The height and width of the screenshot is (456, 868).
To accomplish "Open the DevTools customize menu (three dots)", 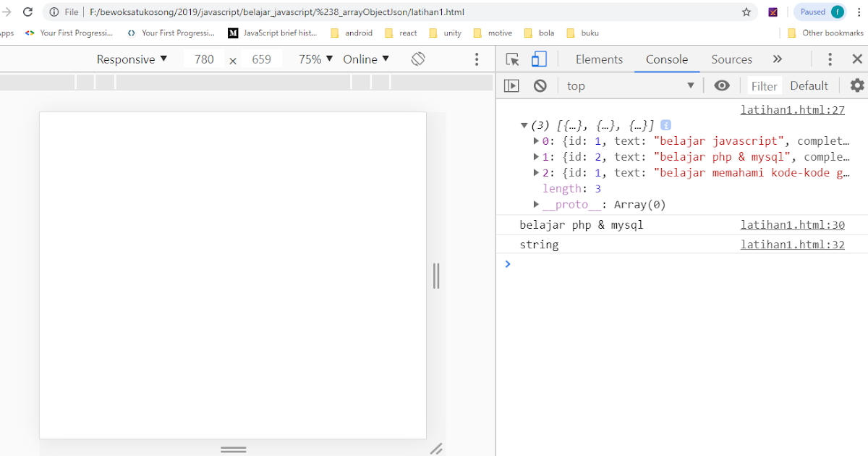I will [830, 59].
